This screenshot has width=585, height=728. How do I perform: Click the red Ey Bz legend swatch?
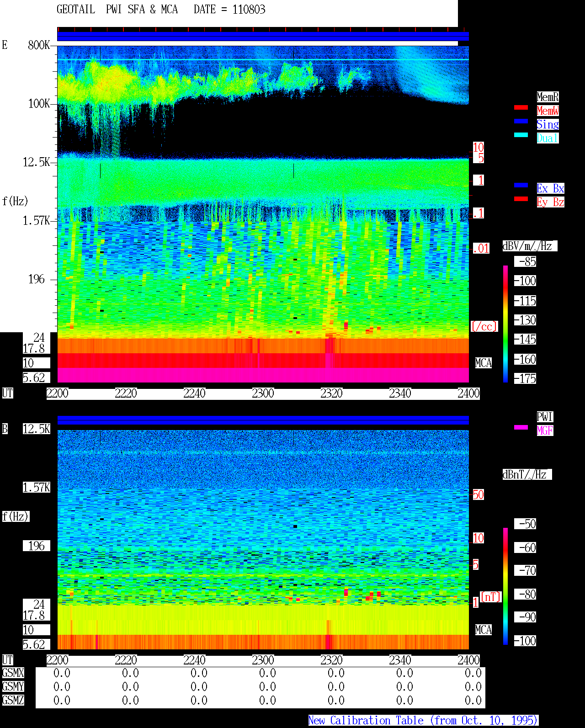521,199
